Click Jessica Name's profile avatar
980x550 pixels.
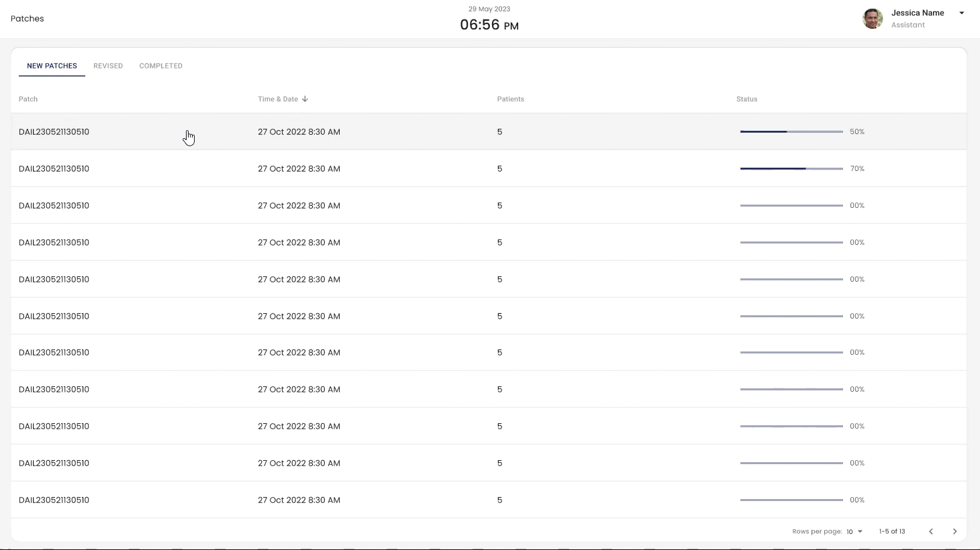872,19
